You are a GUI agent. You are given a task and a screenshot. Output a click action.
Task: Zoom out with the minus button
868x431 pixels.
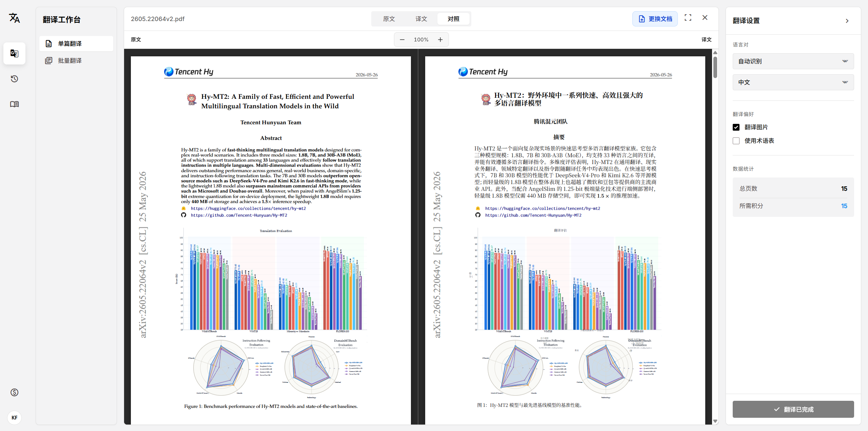coord(402,40)
